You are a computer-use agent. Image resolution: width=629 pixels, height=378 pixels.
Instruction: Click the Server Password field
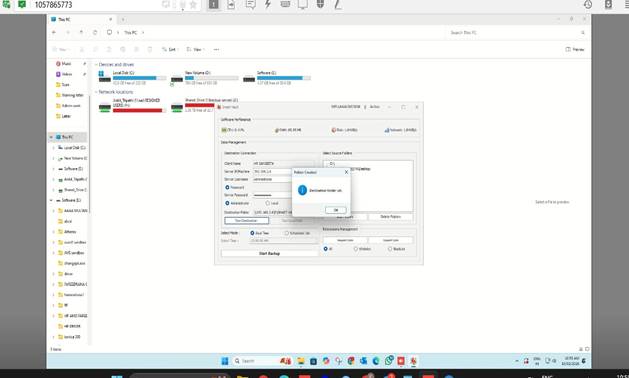273,195
